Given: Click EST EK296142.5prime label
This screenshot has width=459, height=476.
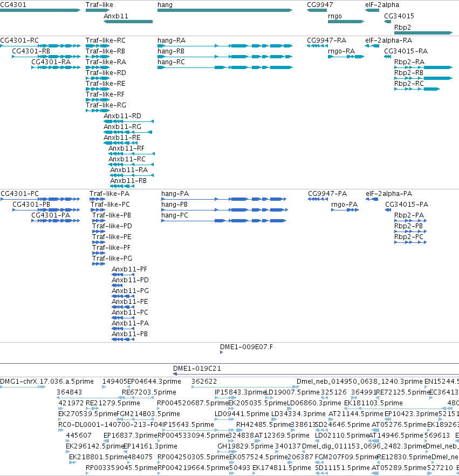Looking at the screenshot, I should [95, 446].
